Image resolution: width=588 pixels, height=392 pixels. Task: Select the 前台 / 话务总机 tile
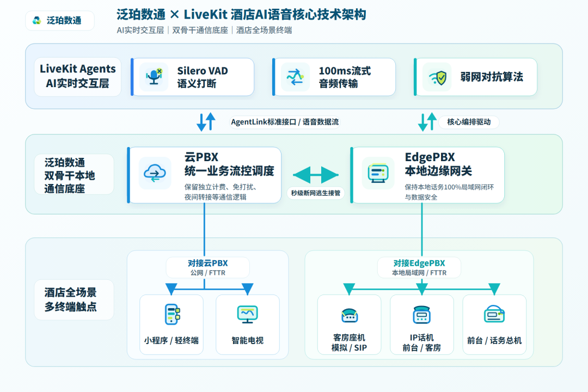494,324
